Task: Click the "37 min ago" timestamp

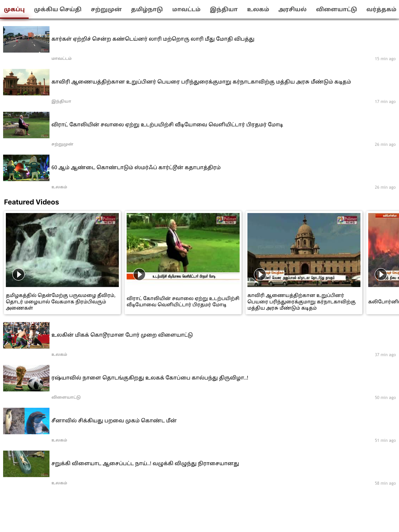Action: coord(385,355)
